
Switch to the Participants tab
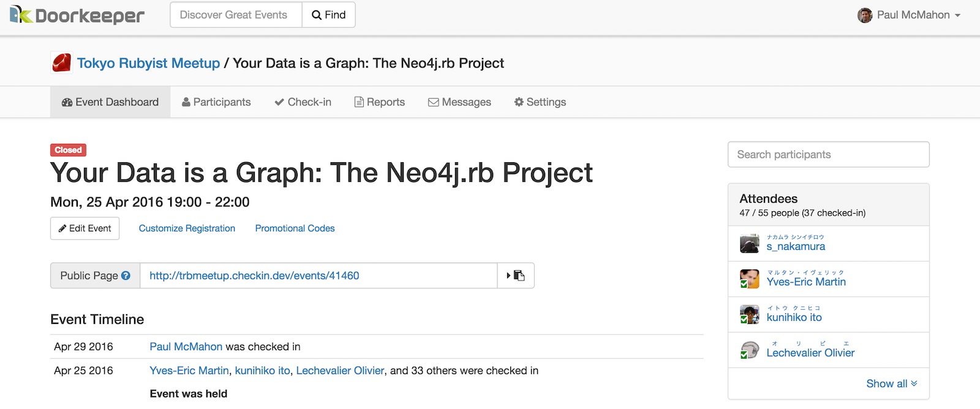[216, 102]
